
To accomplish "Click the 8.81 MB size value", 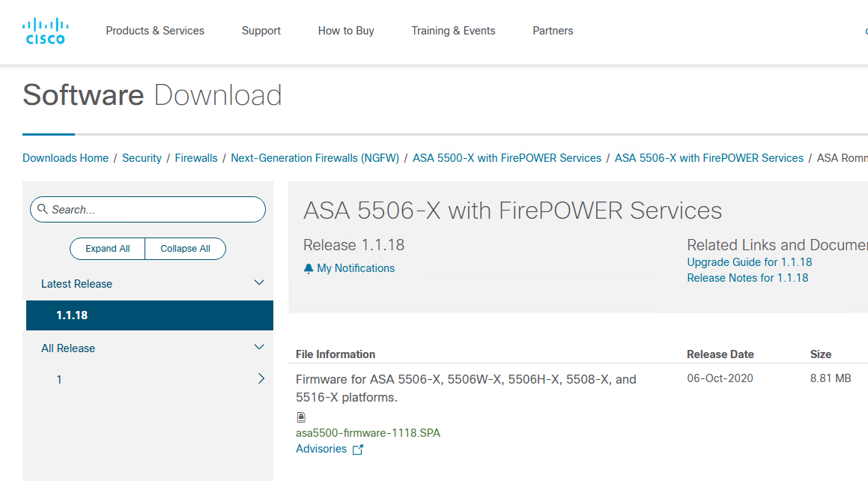I will 831,378.
